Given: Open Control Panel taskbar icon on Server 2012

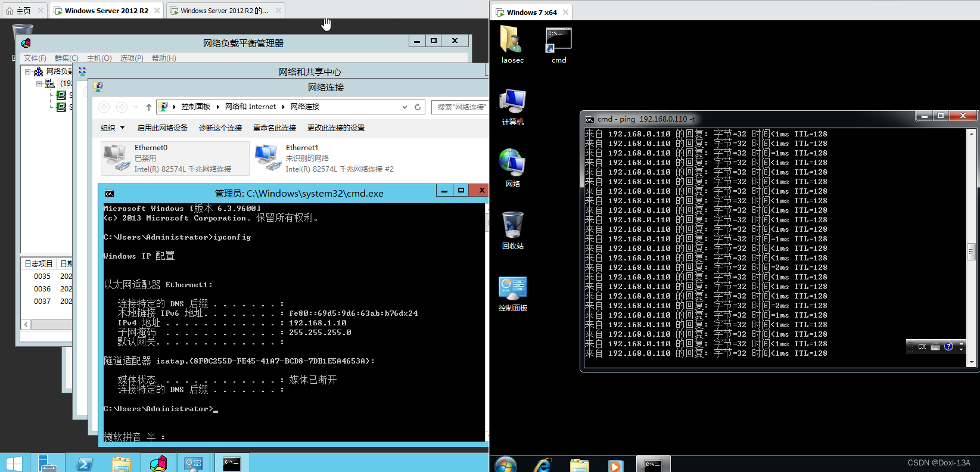Looking at the screenshot, I should click(194, 463).
